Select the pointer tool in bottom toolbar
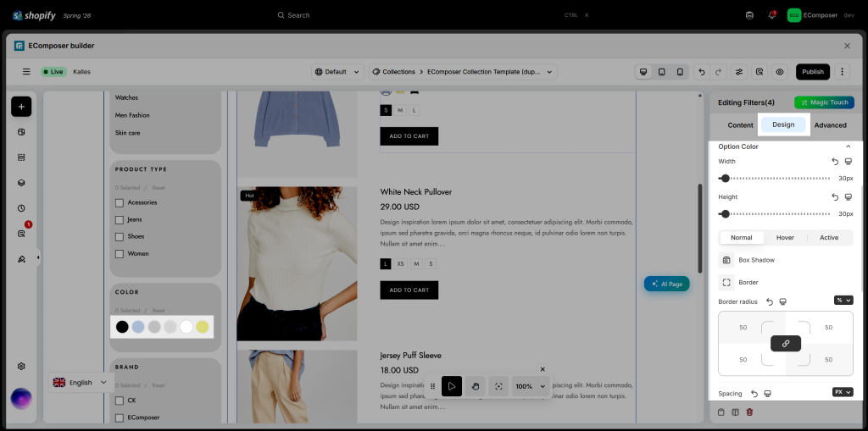The image size is (868, 431). pyautogui.click(x=452, y=386)
